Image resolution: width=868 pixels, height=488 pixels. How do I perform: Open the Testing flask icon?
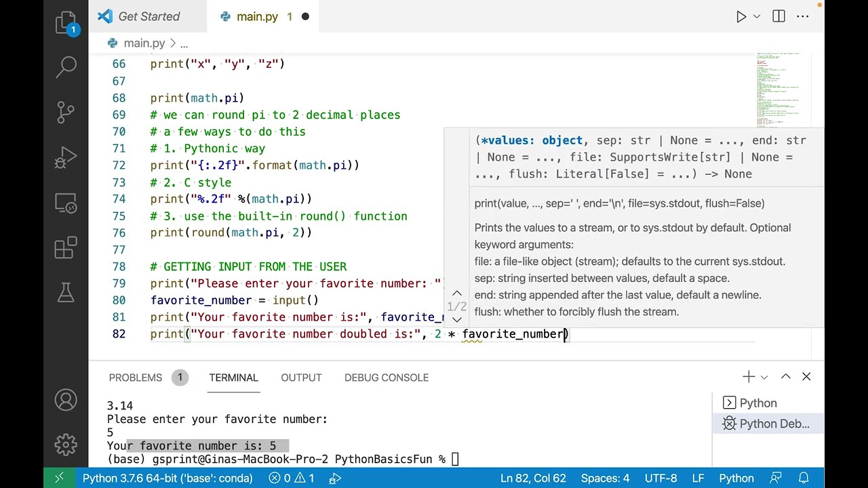pyautogui.click(x=66, y=292)
